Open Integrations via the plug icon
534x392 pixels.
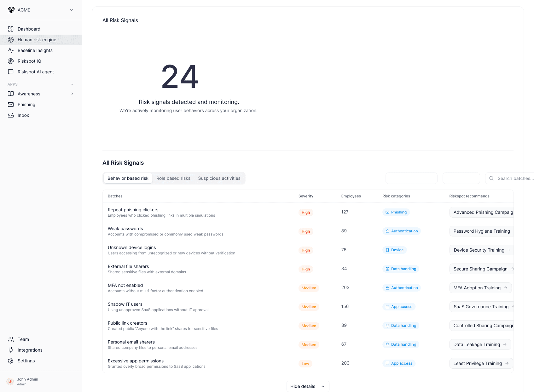coord(11,350)
